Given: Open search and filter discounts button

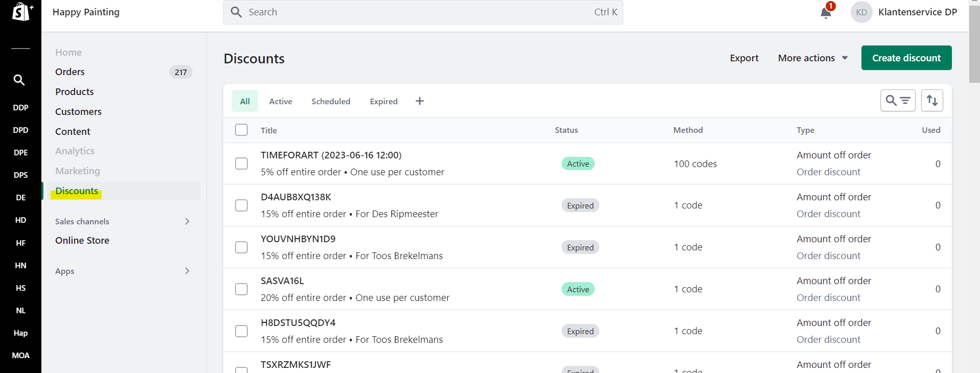Looking at the screenshot, I should click(x=897, y=101).
